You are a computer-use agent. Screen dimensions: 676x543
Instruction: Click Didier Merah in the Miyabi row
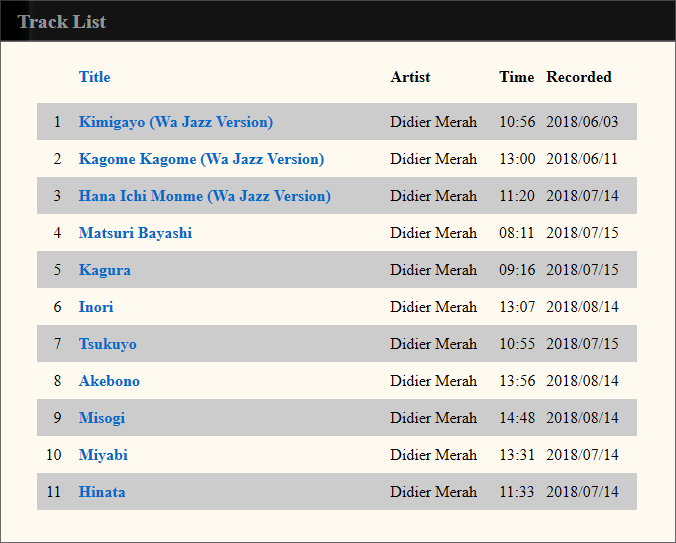(433, 455)
